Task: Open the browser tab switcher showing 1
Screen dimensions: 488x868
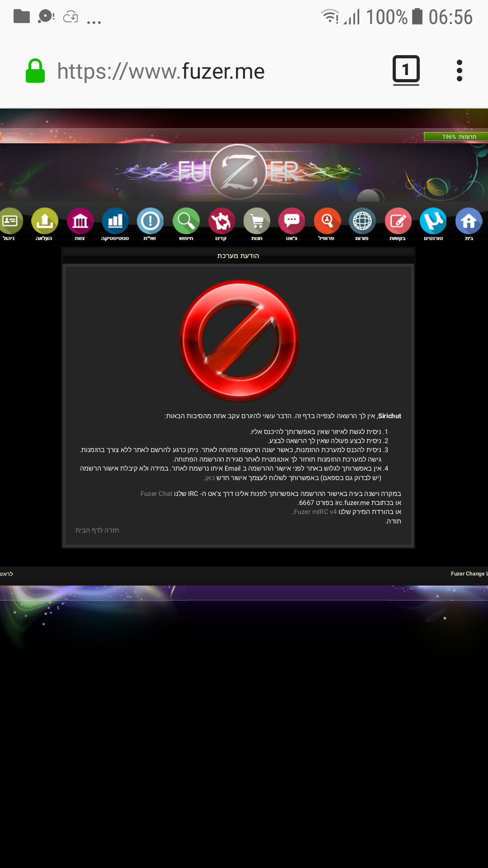Action: click(406, 70)
